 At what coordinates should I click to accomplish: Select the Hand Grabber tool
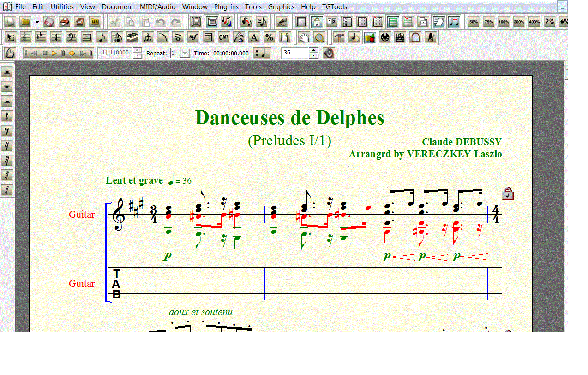tap(303, 37)
